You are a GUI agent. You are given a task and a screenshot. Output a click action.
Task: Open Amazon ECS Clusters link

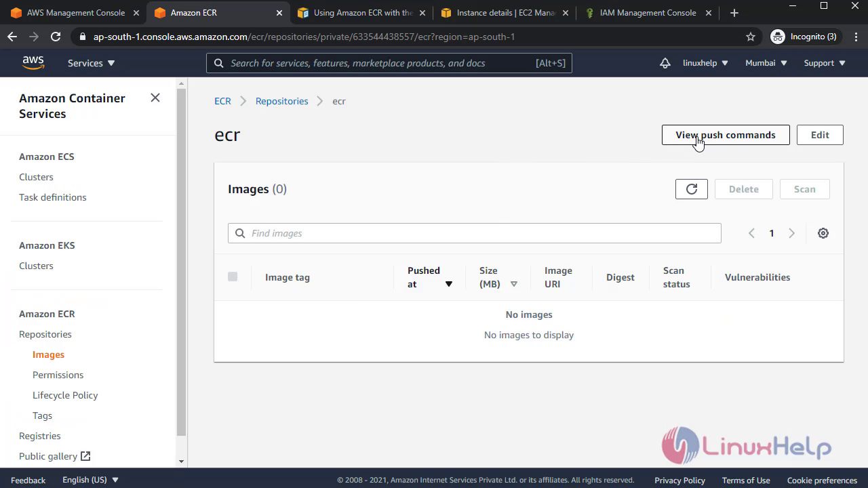[x=36, y=177]
